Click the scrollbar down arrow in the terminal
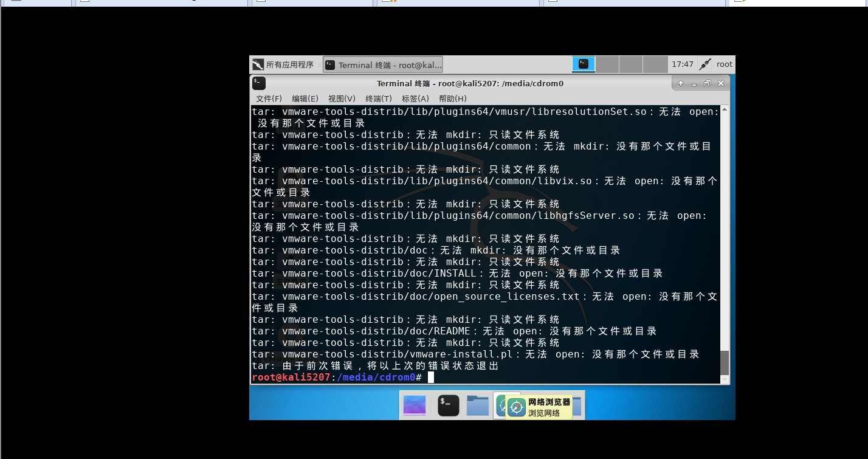Screen dimensions: 868x459 pyautogui.click(x=724, y=379)
